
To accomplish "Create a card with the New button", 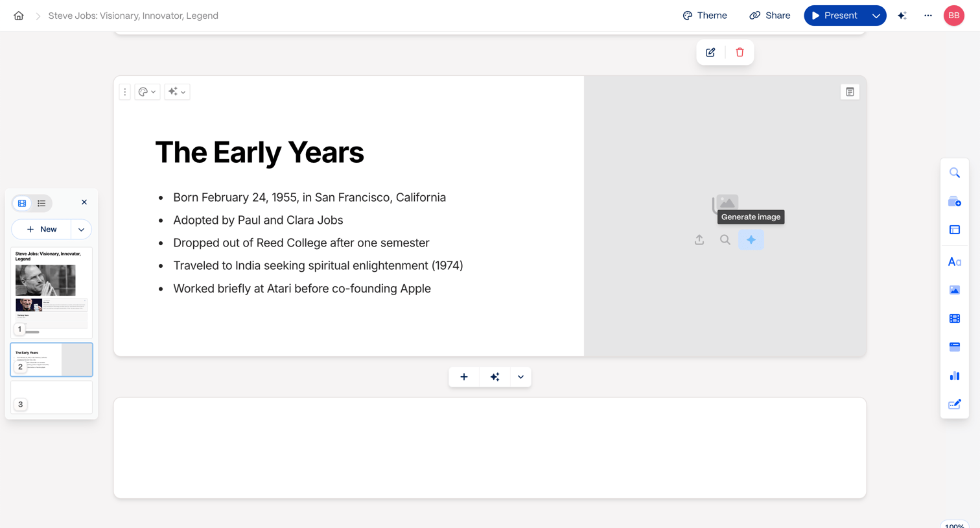I will [41, 230].
